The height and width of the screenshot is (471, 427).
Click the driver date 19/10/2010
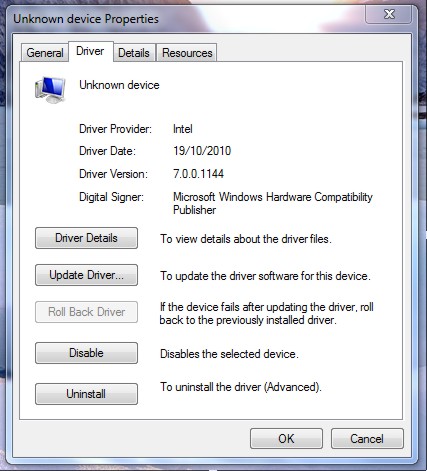click(202, 151)
